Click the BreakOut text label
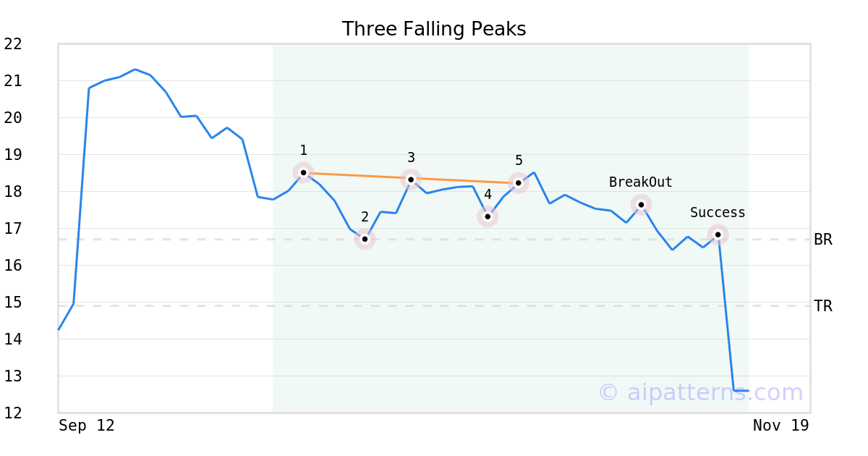Viewport: 868px width, 456px height. [641, 182]
